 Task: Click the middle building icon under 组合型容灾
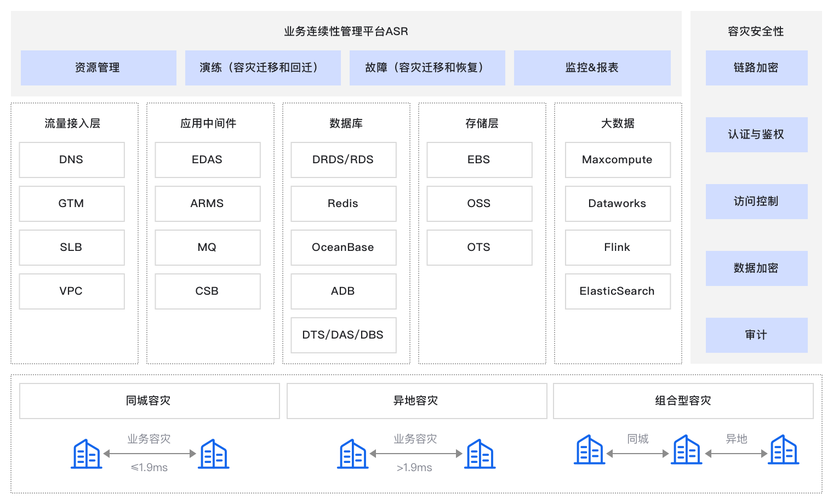[x=687, y=450]
